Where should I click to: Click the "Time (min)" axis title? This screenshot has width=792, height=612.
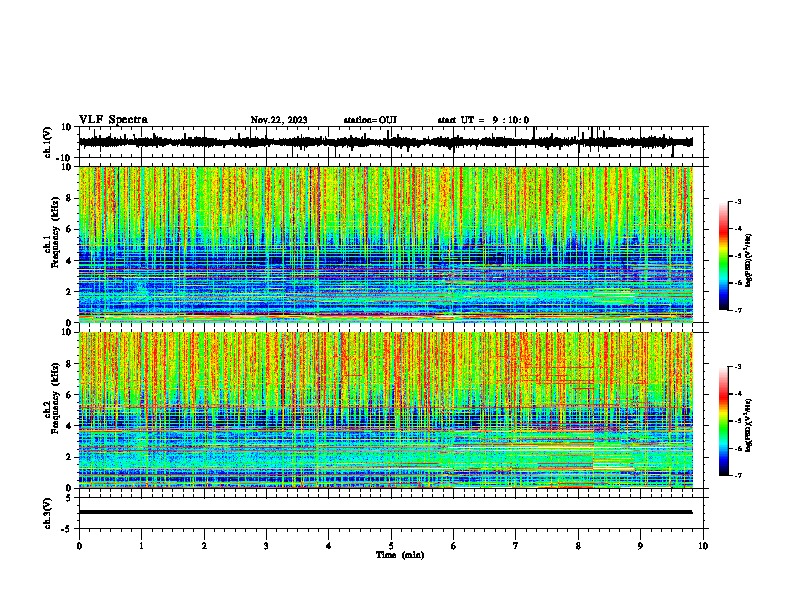[400, 555]
